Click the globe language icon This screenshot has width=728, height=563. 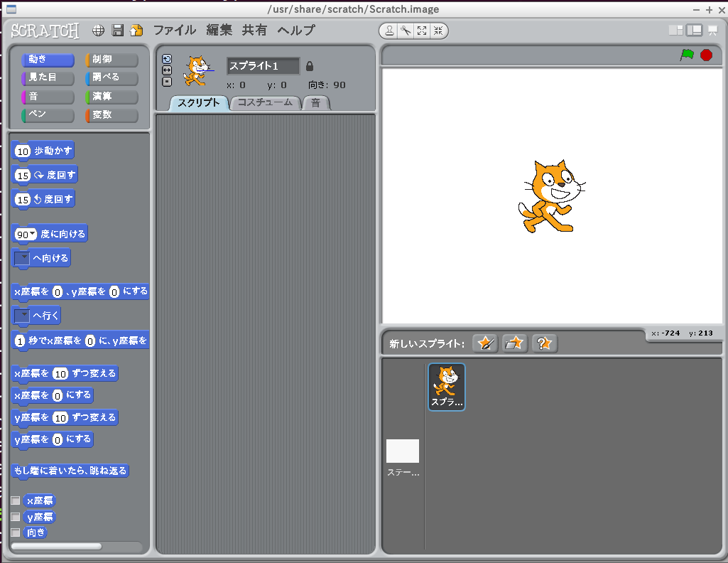pos(98,31)
